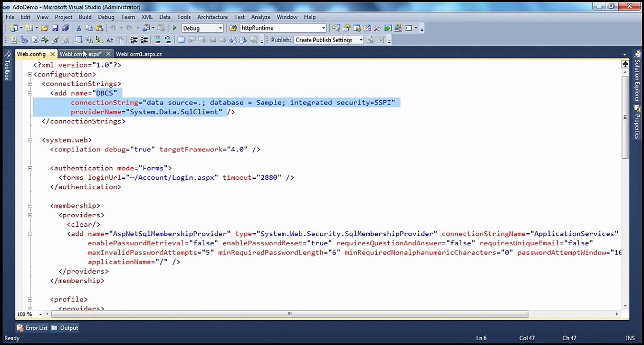Click the Save floppy disk icon
The image size is (644, 345).
pyautogui.click(x=55, y=28)
